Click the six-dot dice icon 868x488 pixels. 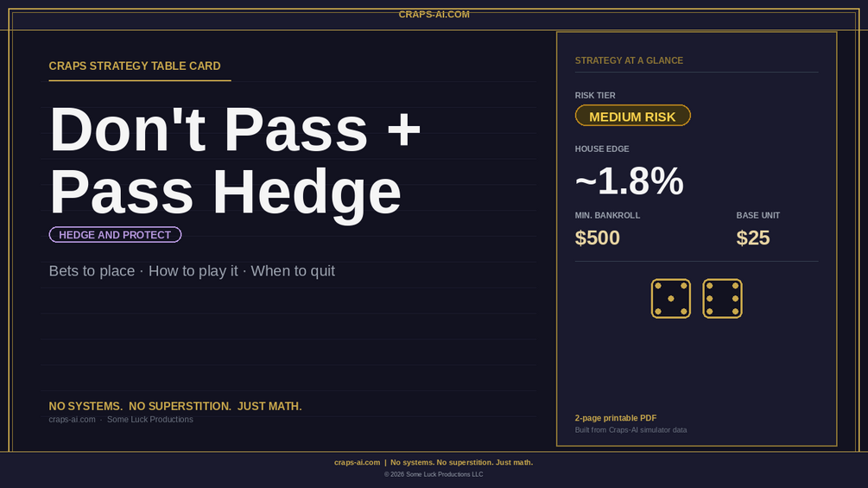tap(722, 298)
